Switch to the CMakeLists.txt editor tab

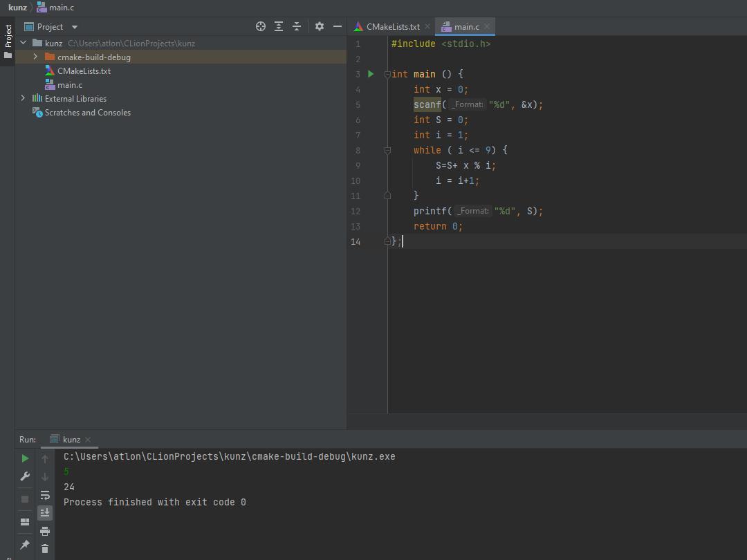pyautogui.click(x=392, y=26)
